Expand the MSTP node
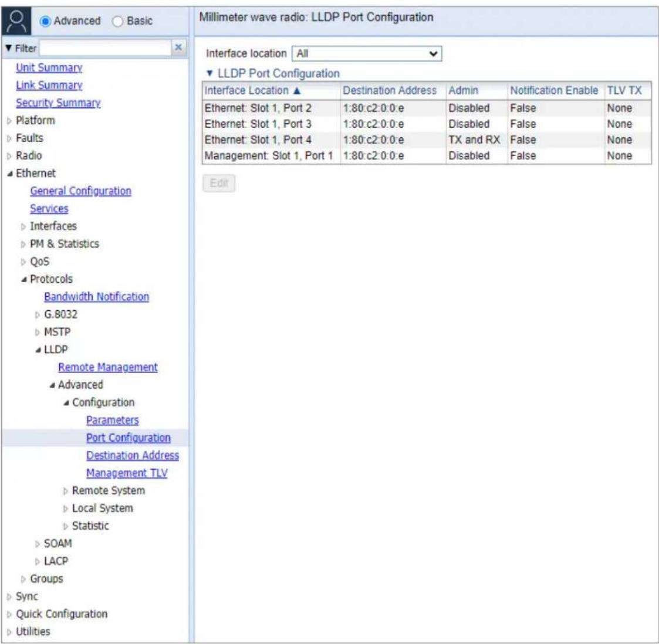The height and width of the screenshot is (644, 659). click(x=38, y=333)
